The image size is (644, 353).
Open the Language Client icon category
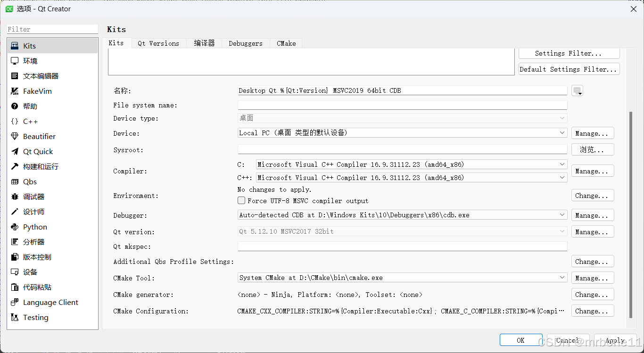(15, 302)
